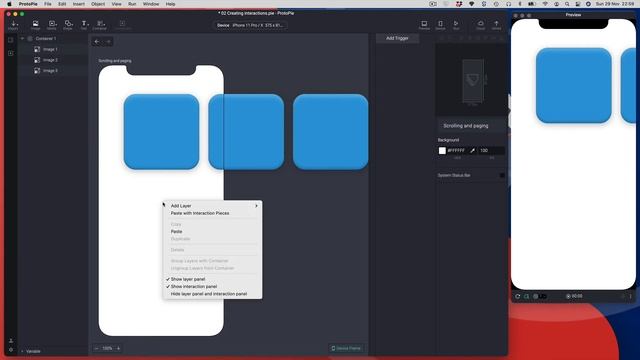Go back with left arrow above canvas
640x360 pixels.
point(97,42)
